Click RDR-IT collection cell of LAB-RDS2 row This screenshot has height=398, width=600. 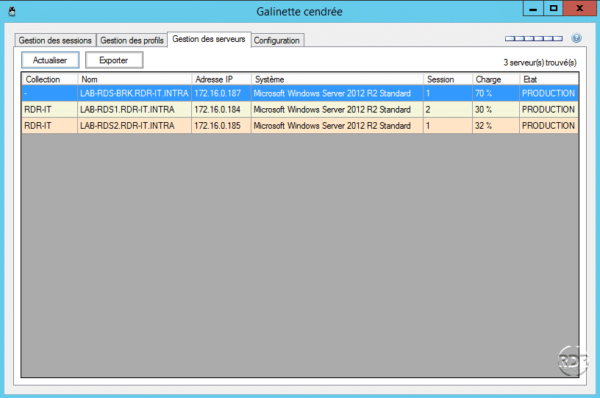(x=50, y=126)
